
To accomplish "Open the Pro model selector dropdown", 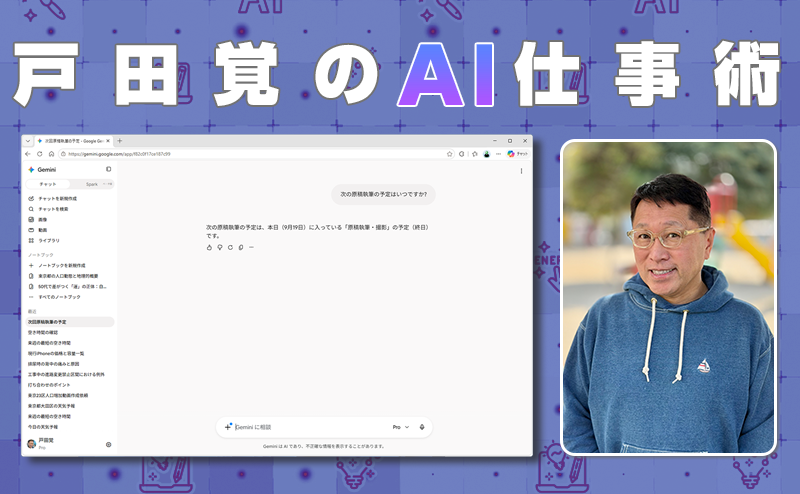I will point(401,427).
